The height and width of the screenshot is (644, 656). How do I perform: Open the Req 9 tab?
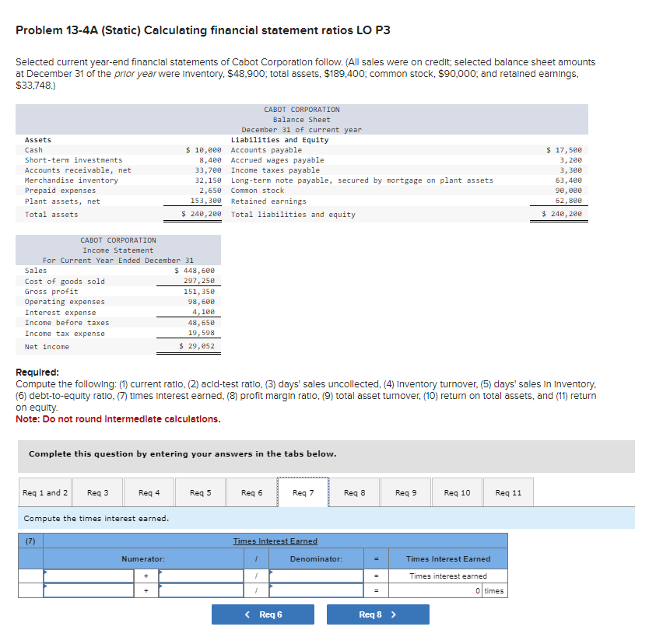pyautogui.click(x=405, y=492)
